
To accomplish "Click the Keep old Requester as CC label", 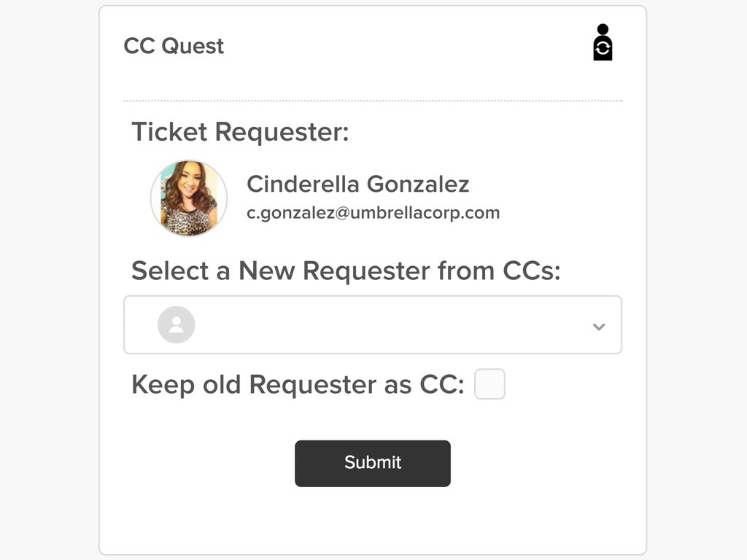I will pos(298,385).
